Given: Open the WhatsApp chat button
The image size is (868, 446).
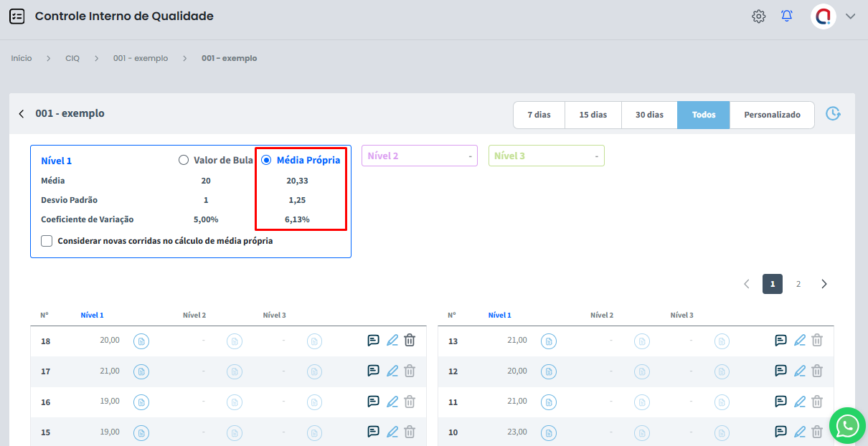Looking at the screenshot, I should [x=847, y=426].
